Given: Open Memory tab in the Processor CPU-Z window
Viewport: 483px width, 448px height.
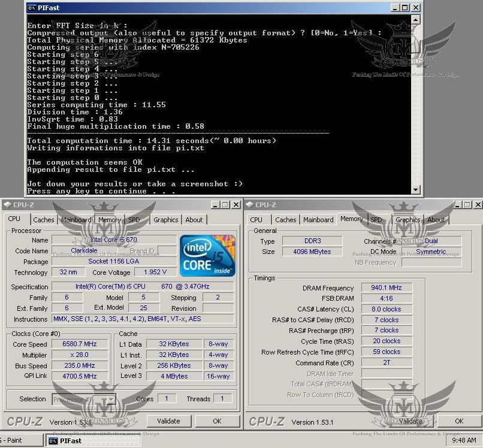Looking at the screenshot, I should pos(110,220).
